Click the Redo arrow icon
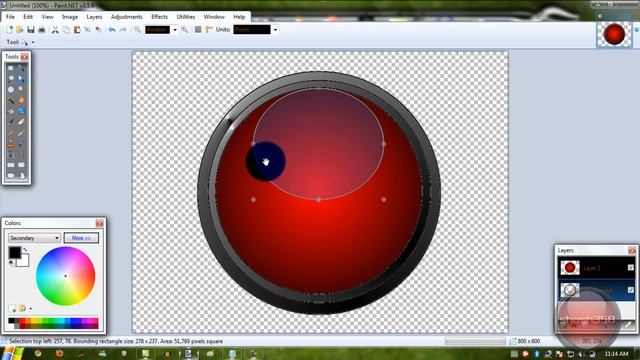 [122, 29]
